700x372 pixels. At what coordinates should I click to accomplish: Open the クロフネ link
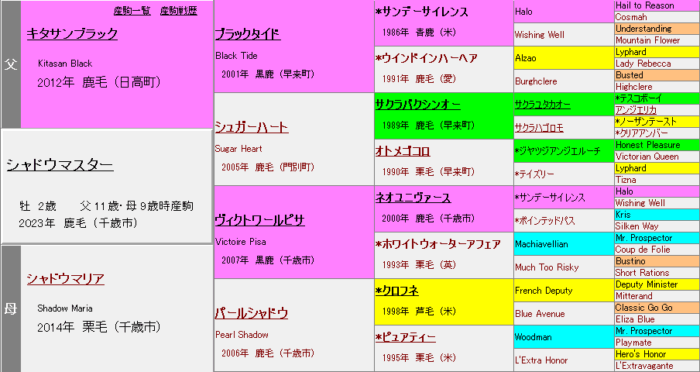coord(397,291)
